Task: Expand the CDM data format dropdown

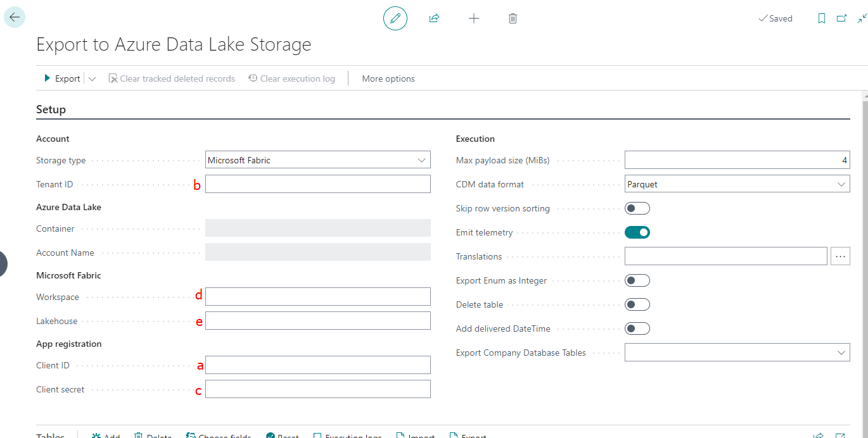Action: click(737, 184)
